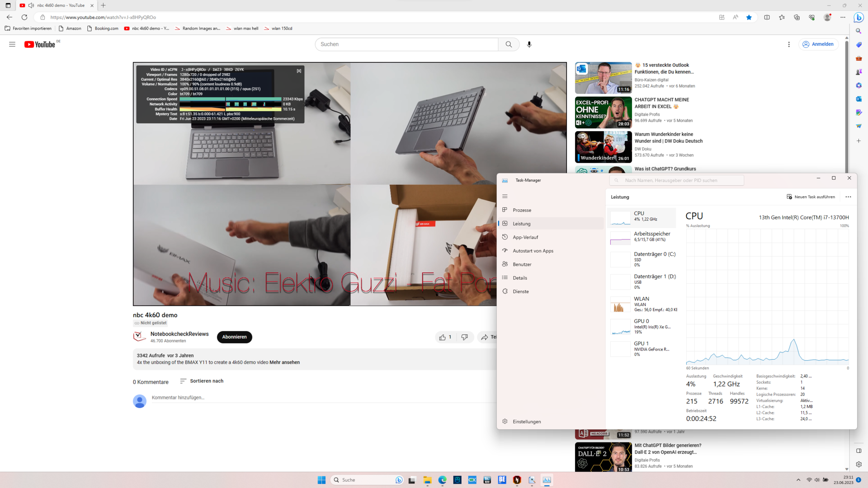Screen dimensions: 868x488
Task: Click Neuen Task ausführen button
Action: click(x=811, y=197)
